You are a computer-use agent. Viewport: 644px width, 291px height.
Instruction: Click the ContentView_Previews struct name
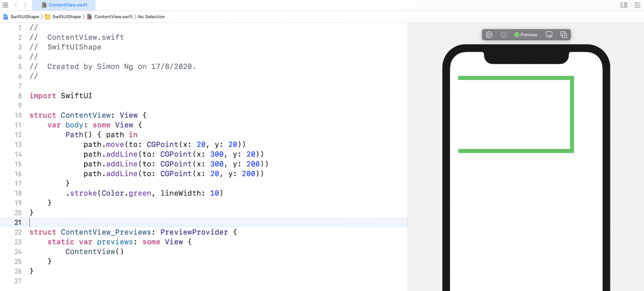pyautogui.click(x=105, y=232)
